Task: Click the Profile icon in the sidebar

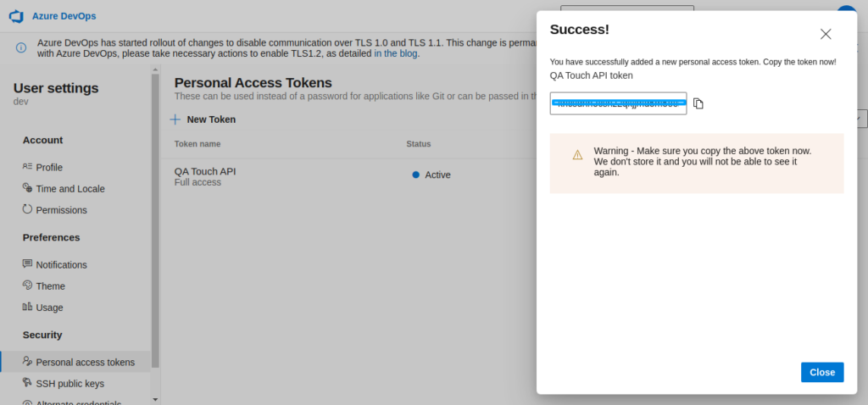Action: coord(28,167)
